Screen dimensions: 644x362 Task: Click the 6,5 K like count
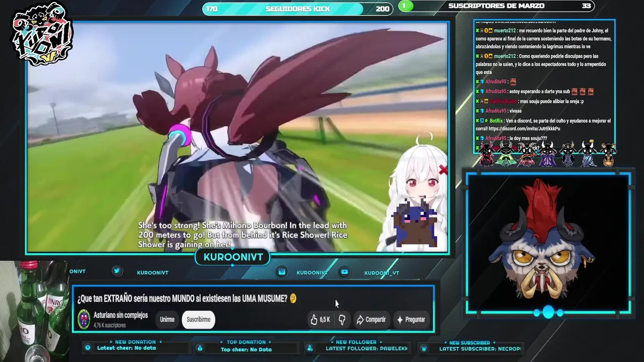[325, 320]
